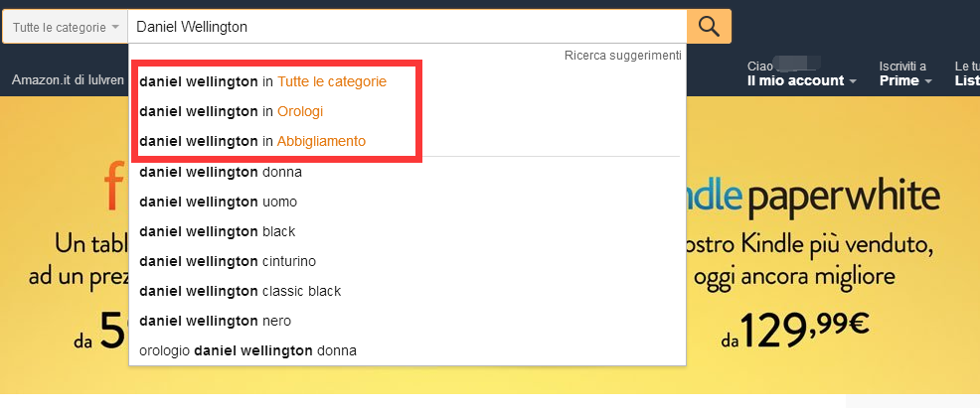Select the daniel wellington nero suggestion

click(407, 322)
